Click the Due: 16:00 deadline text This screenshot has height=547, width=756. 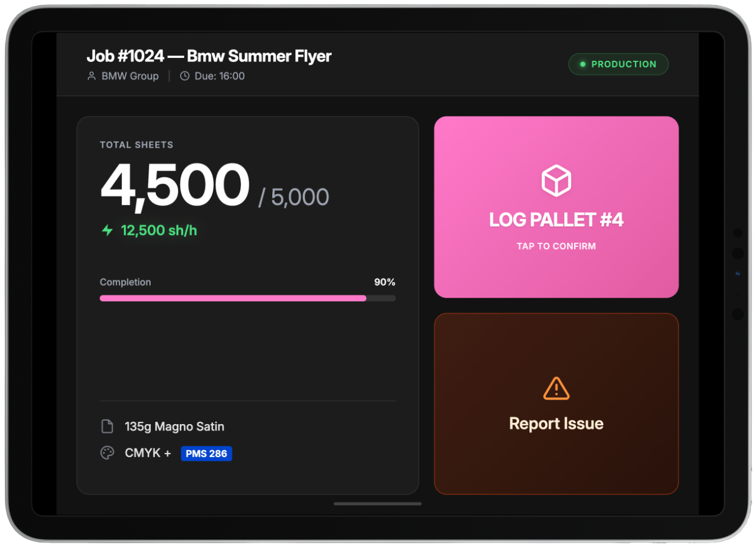click(219, 76)
